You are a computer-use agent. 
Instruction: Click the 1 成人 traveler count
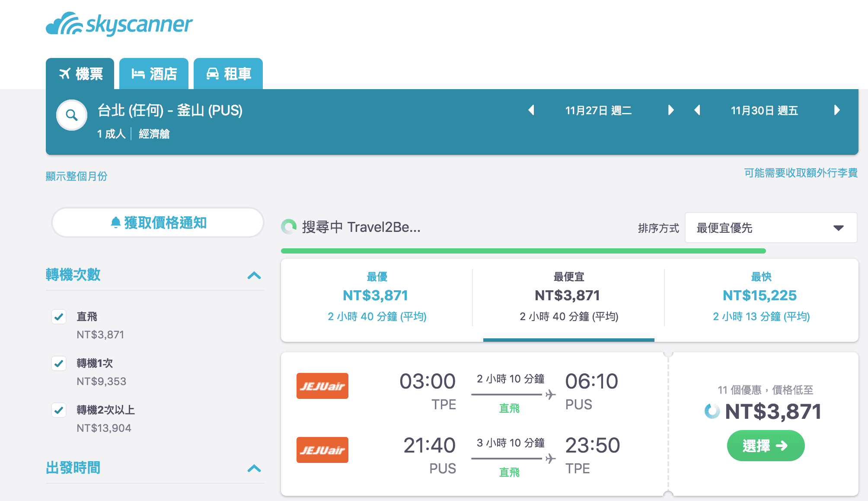[x=111, y=134]
